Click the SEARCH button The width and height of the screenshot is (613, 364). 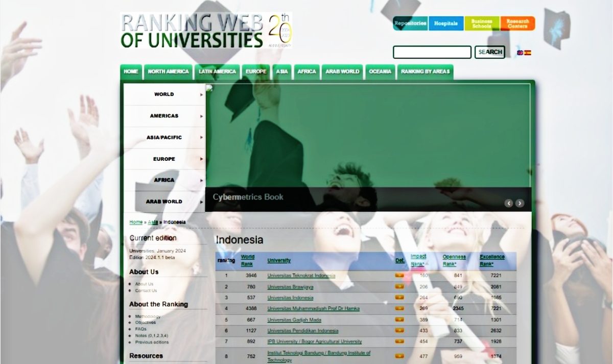point(490,52)
